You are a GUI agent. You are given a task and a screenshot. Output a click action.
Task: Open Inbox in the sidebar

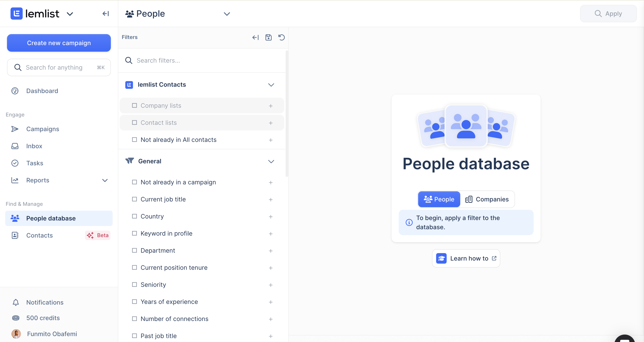tap(59, 146)
